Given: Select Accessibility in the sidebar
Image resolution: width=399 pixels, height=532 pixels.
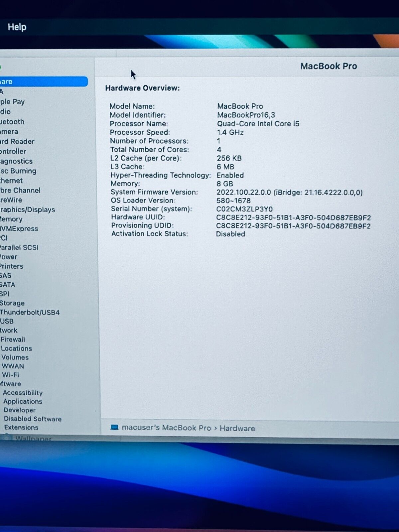Looking at the screenshot, I should click(23, 392).
